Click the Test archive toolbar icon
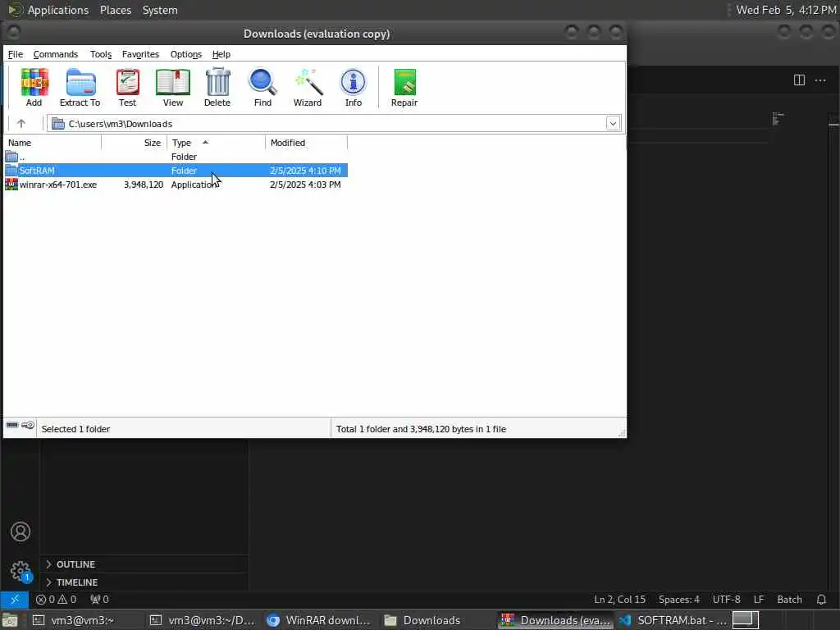Viewport: 840px width, 630px height. tap(127, 87)
